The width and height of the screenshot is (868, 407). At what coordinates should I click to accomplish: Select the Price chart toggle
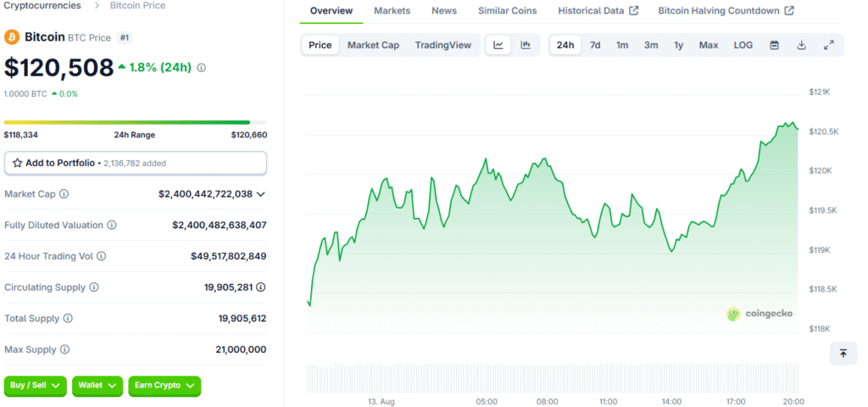(x=320, y=45)
